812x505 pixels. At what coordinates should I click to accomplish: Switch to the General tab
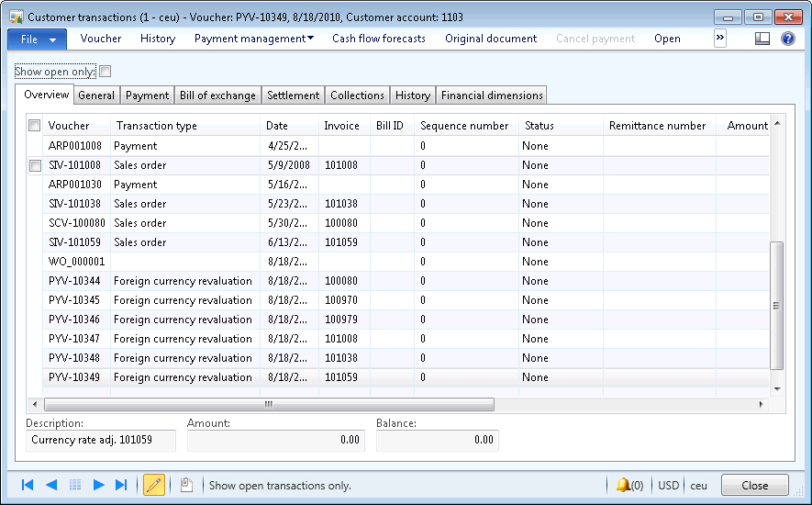[96, 95]
